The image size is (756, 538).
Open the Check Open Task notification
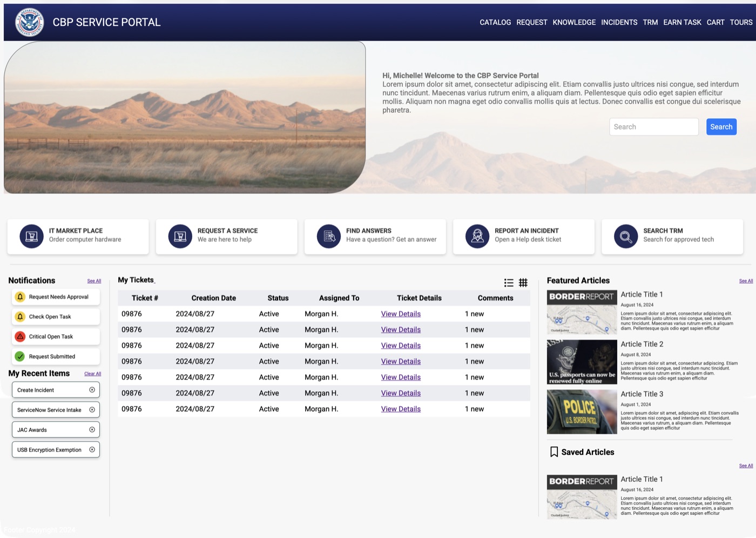(56, 317)
